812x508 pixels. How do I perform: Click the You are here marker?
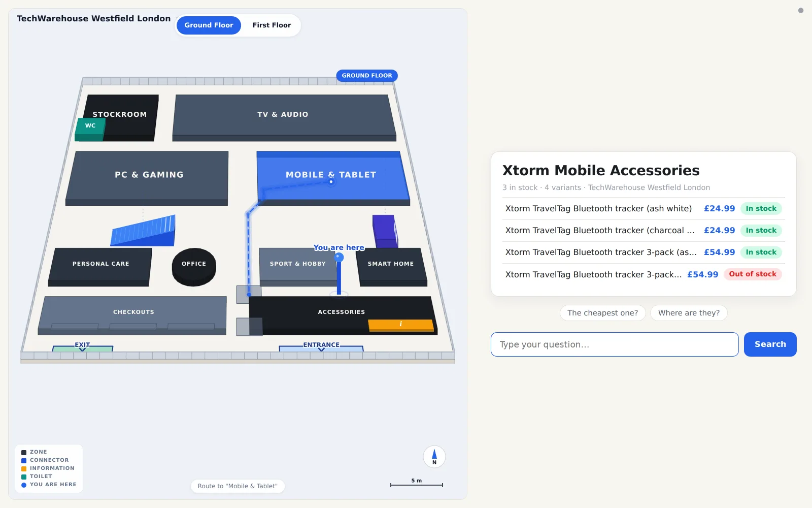339,258
